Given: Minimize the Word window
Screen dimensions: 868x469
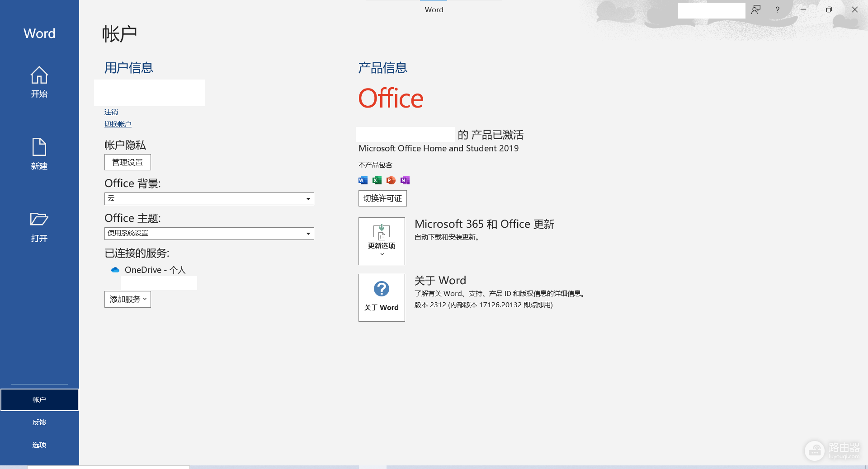Looking at the screenshot, I should [x=803, y=9].
